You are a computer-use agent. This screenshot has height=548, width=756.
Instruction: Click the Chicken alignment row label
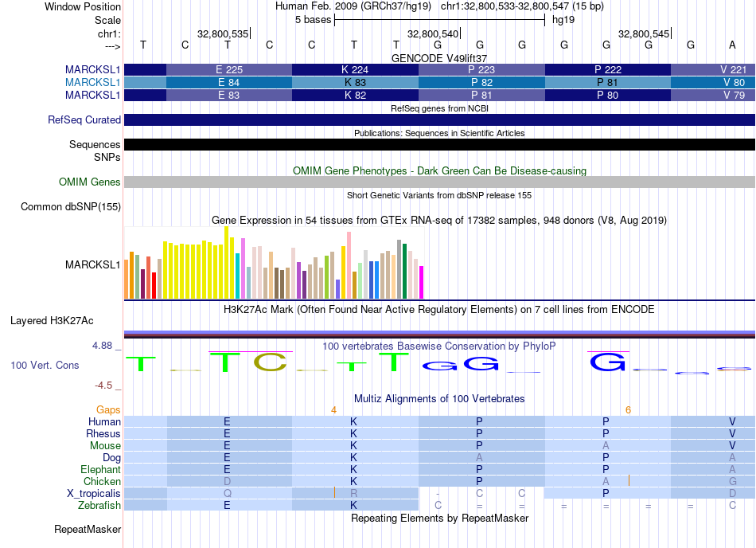(102, 481)
